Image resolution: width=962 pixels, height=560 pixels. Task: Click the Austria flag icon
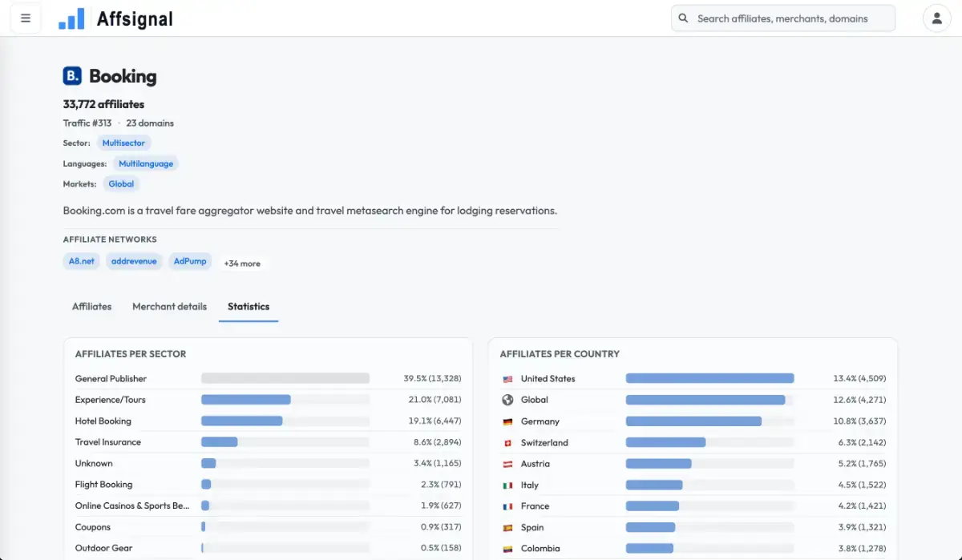pyautogui.click(x=507, y=464)
